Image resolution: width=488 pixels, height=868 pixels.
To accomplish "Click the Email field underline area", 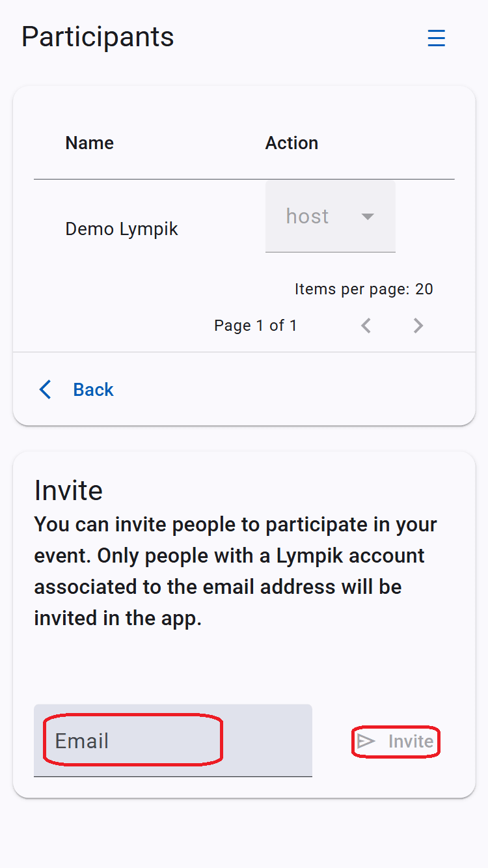I will click(173, 776).
